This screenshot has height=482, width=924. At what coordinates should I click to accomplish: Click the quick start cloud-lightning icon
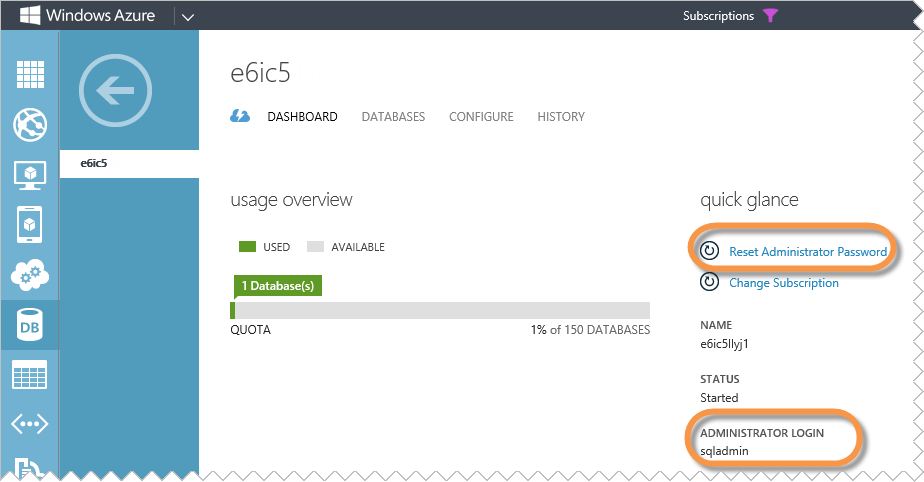point(240,116)
